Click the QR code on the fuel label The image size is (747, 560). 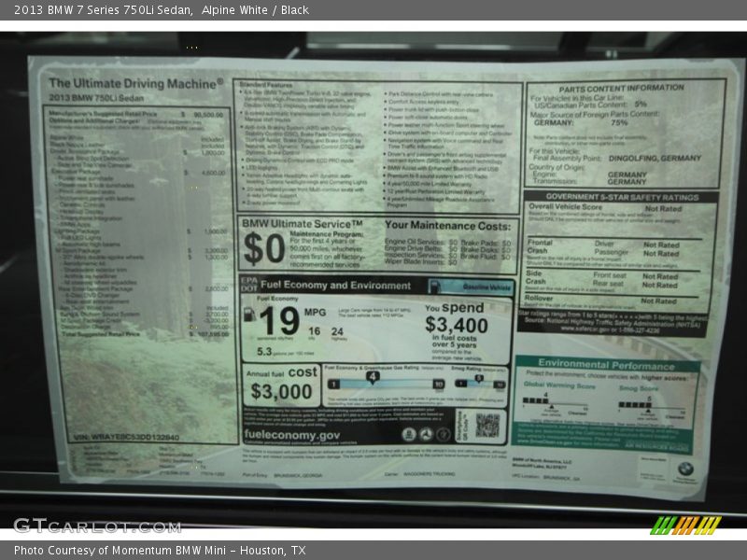click(487, 425)
